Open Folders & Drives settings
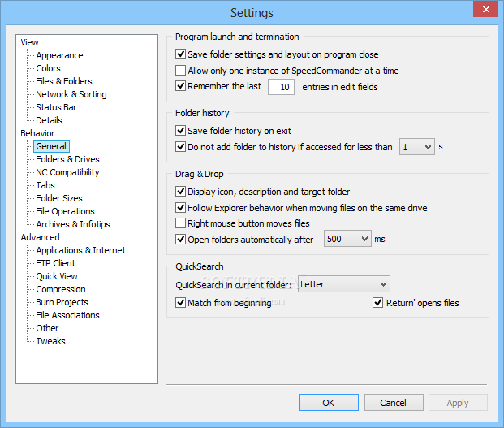The image size is (504, 428). 67,159
